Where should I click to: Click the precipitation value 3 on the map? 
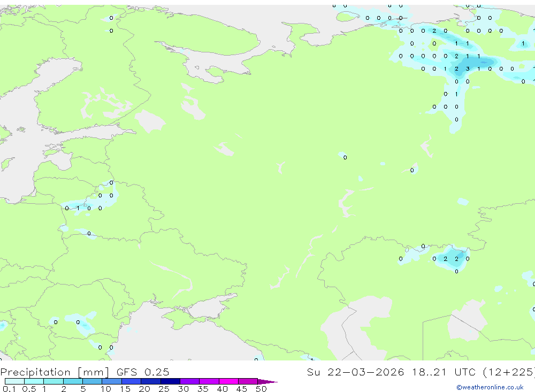pos(468,68)
